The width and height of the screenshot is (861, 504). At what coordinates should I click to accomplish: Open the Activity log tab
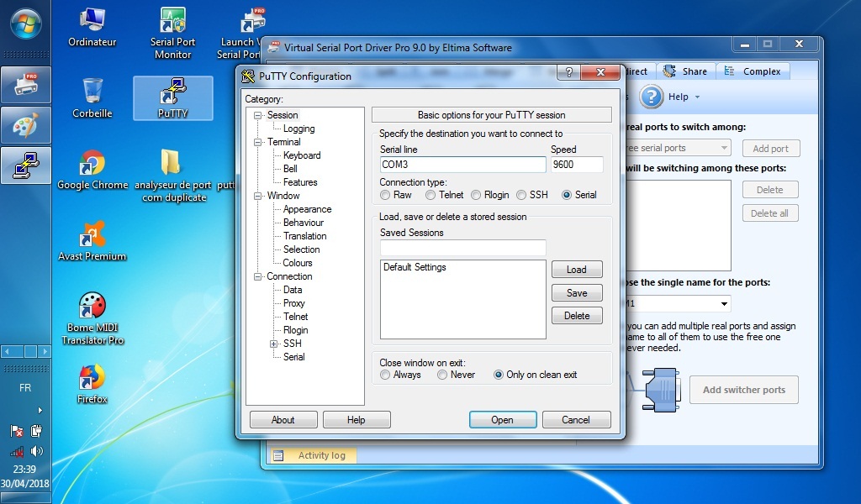coord(312,455)
